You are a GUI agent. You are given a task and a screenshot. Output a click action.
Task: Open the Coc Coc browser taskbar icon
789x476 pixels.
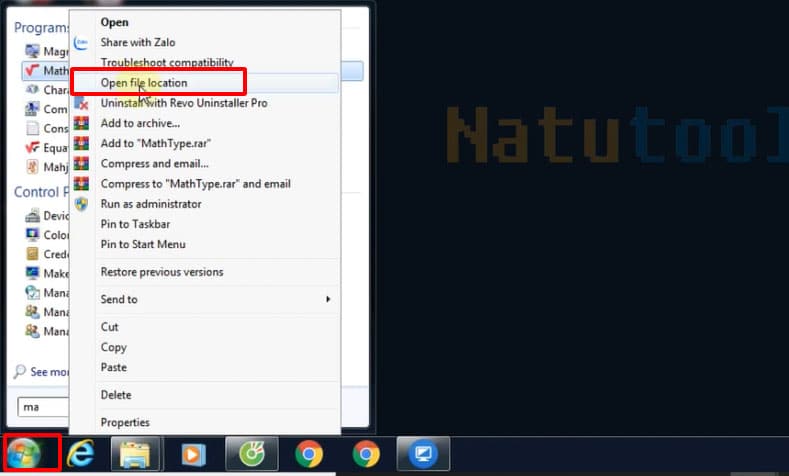pyautogui.click(x=252, y=453)
